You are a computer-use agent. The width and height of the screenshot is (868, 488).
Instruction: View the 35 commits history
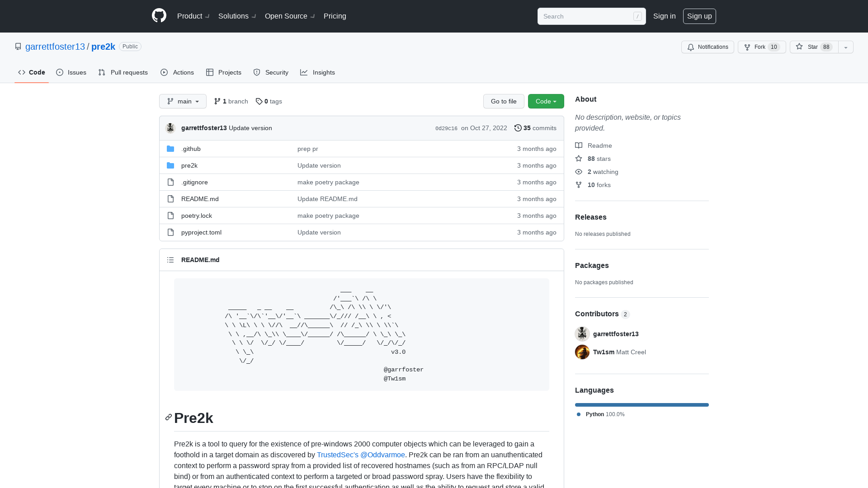pyautogui.click(x=536, y=128)
